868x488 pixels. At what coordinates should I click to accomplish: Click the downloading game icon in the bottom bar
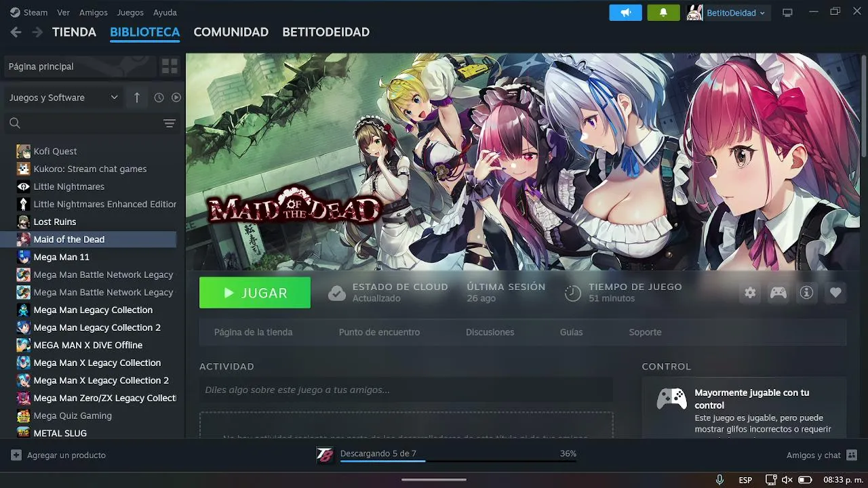[x=325, y=455]
